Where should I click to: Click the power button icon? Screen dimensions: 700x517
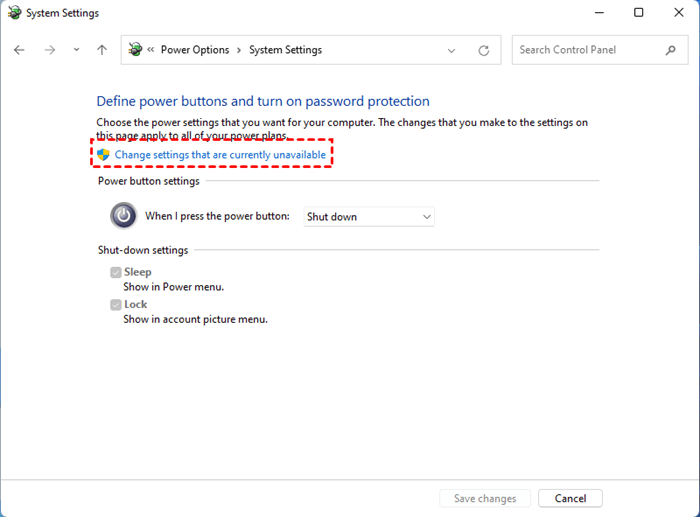coord(123,216)
